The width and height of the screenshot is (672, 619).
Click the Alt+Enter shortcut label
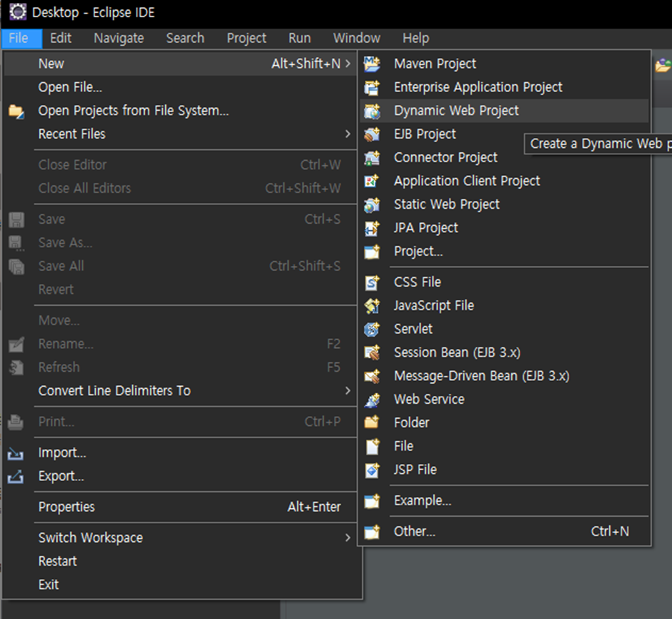[314, 507]
